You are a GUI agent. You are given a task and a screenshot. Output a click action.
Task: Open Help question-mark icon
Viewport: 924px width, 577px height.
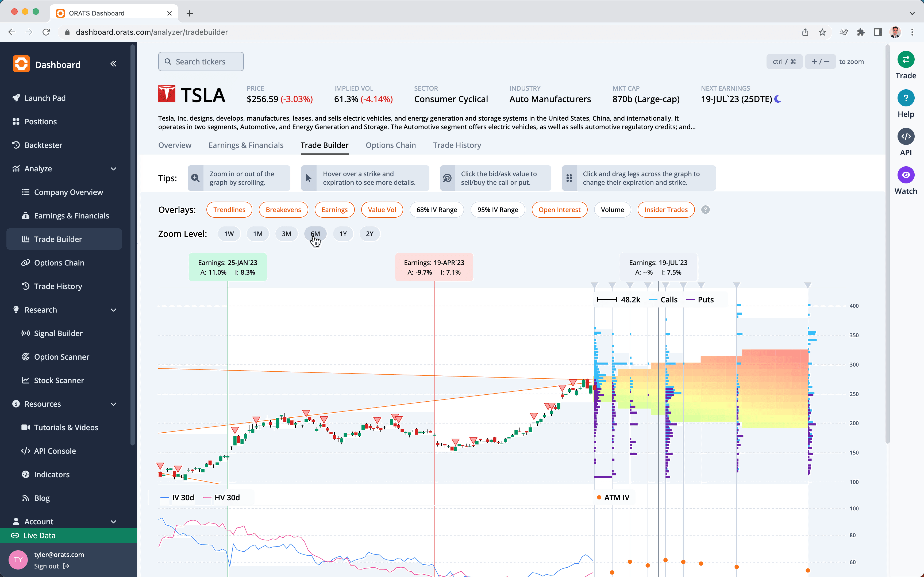[x=906, y=98]
